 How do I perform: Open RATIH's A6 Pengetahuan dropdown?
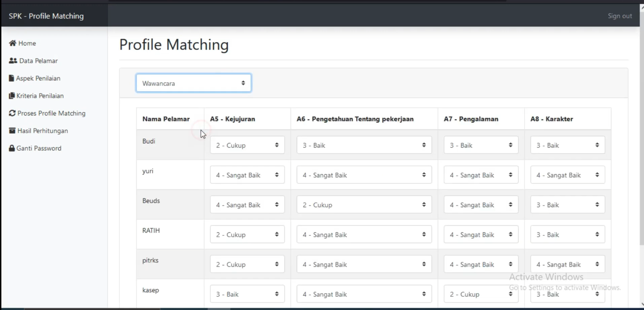[364, 234]
